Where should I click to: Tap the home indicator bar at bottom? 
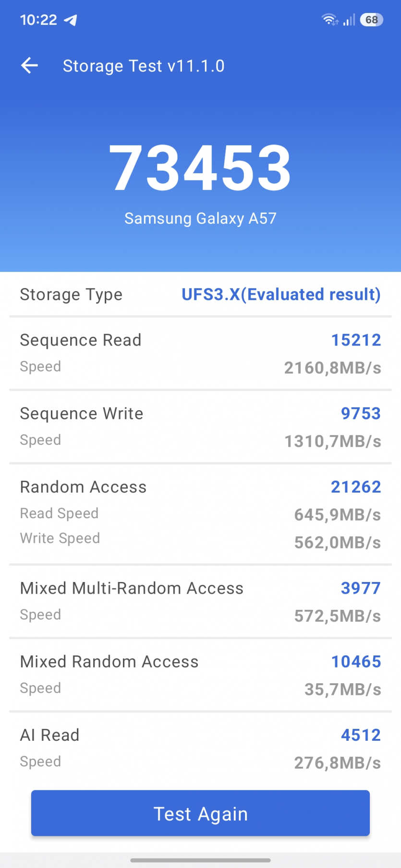click(x=200, y=860)
